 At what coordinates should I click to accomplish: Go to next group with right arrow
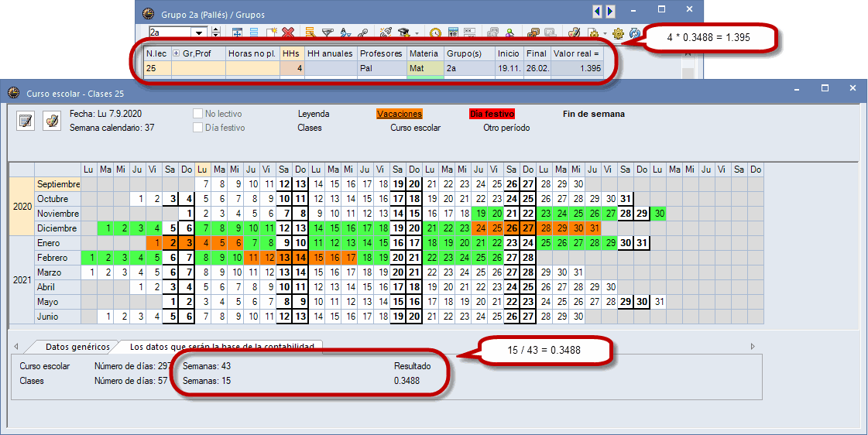[610, 11]
